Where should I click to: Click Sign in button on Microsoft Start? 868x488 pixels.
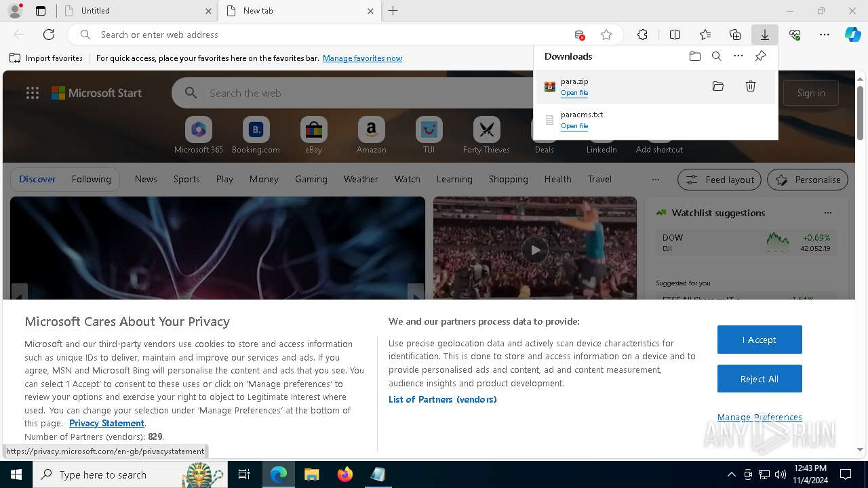coord(811,93)
